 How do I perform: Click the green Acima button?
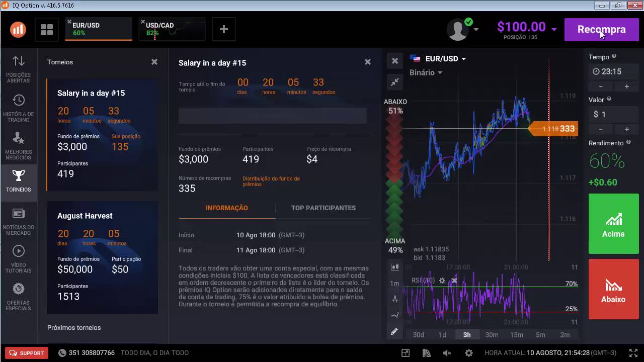tap(613, 224)
